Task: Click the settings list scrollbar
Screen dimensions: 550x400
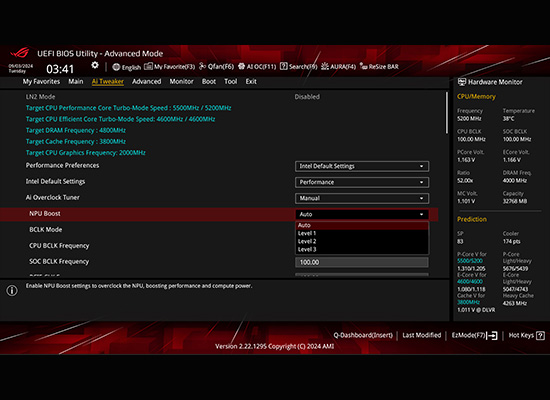Action: 447,113
